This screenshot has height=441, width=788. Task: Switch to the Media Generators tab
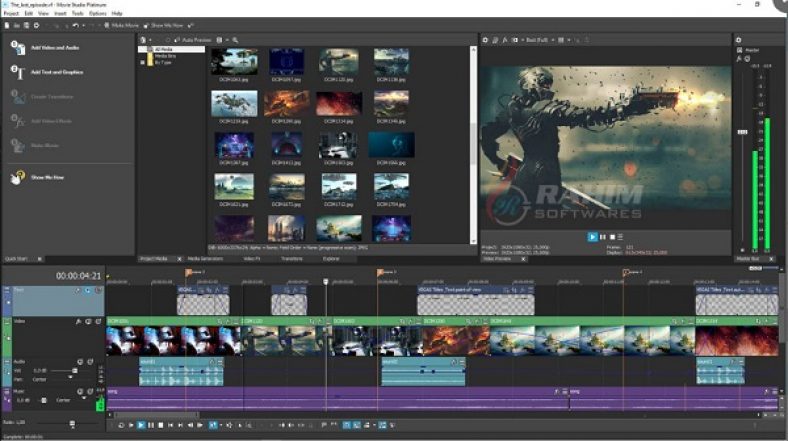[x=206, y=258]
